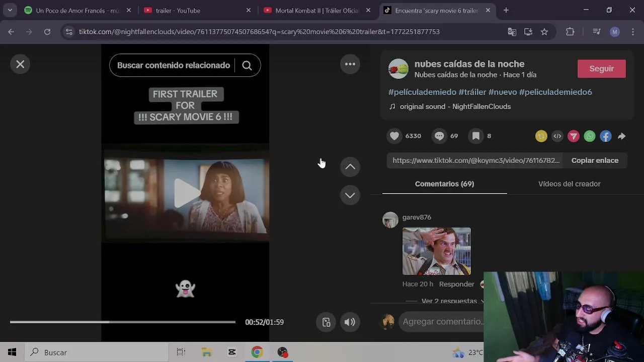Open nubes caídas de la noche profile name
The width and height of the screenshot is (644, 362).
click(x=469, y=64)
